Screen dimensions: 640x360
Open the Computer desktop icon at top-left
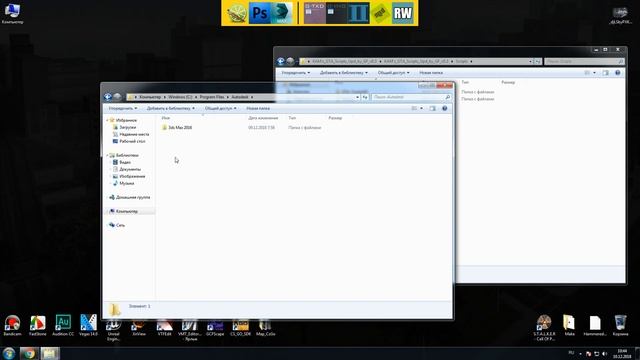12,13
